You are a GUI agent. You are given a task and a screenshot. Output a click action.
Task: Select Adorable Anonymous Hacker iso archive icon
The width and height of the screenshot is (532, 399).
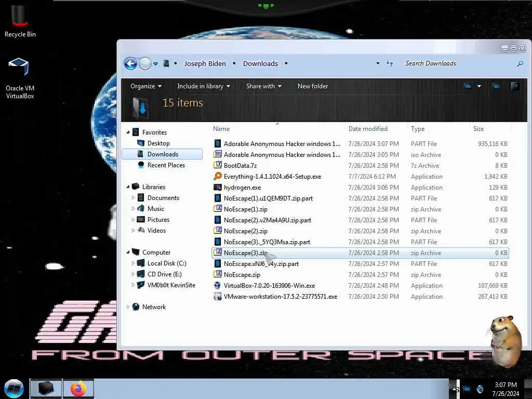point(218,154)
